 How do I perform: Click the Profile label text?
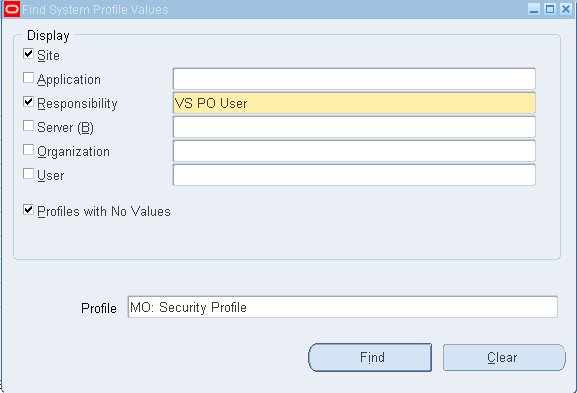(x=99, y=308)
